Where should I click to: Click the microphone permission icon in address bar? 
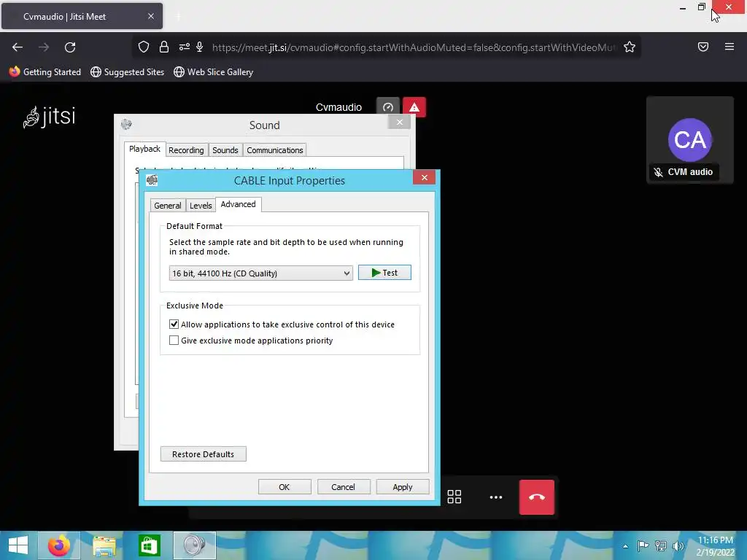(200, 47)
